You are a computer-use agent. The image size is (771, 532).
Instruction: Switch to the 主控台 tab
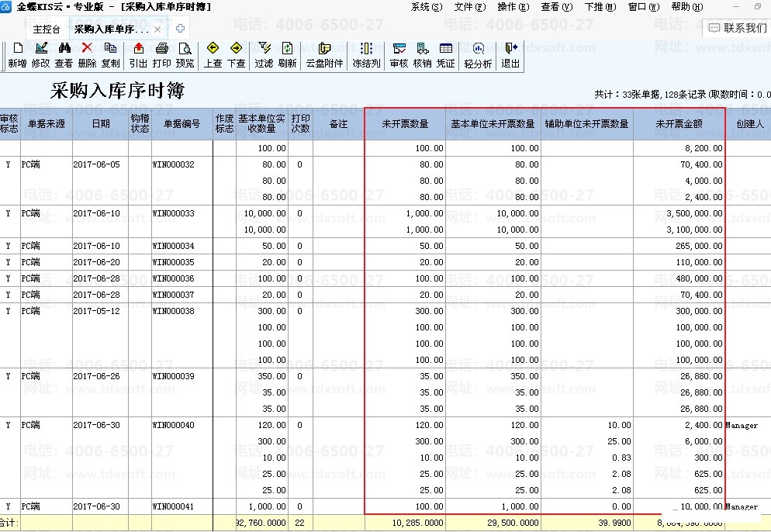tap(47, 29)
